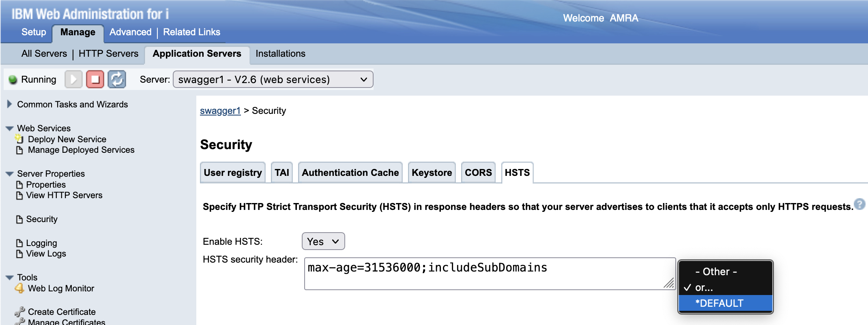Select the Application Servers subtab

point(197,54)
